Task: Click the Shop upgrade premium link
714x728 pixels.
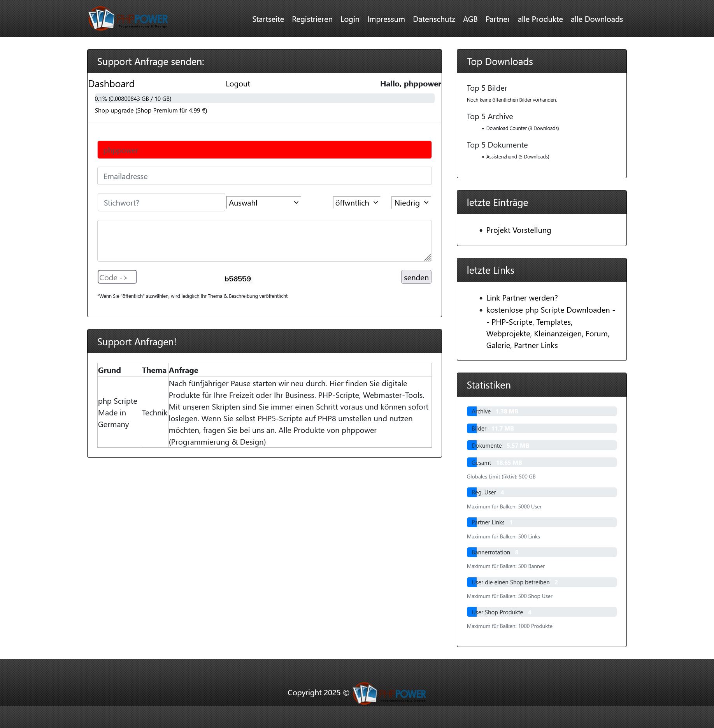Action: [151, 111]
